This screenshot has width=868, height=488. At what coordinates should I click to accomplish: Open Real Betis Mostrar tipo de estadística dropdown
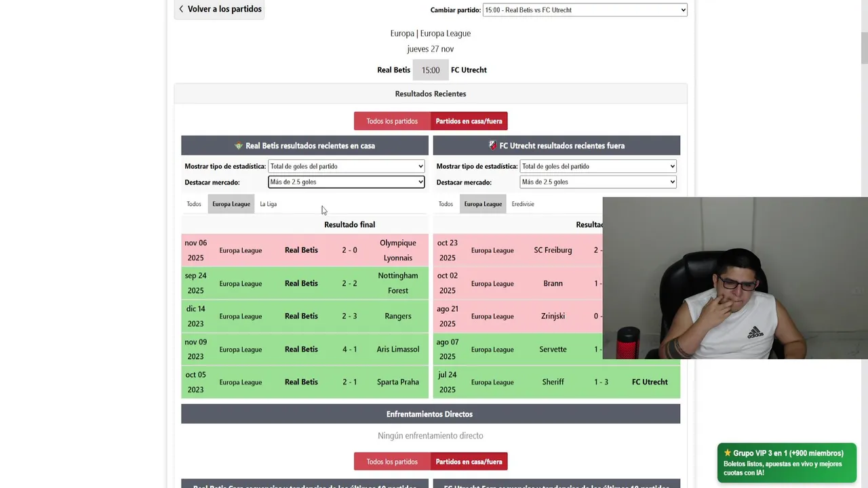pyautogui.click(x=347, y=166)
